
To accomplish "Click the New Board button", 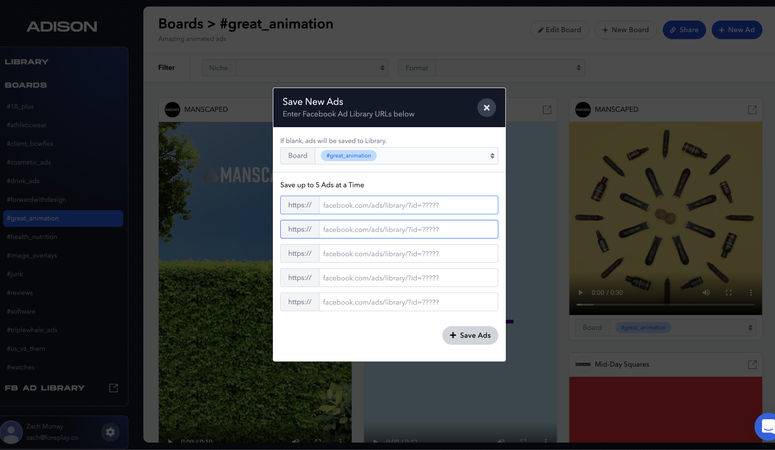I will (x=625, y=30).
